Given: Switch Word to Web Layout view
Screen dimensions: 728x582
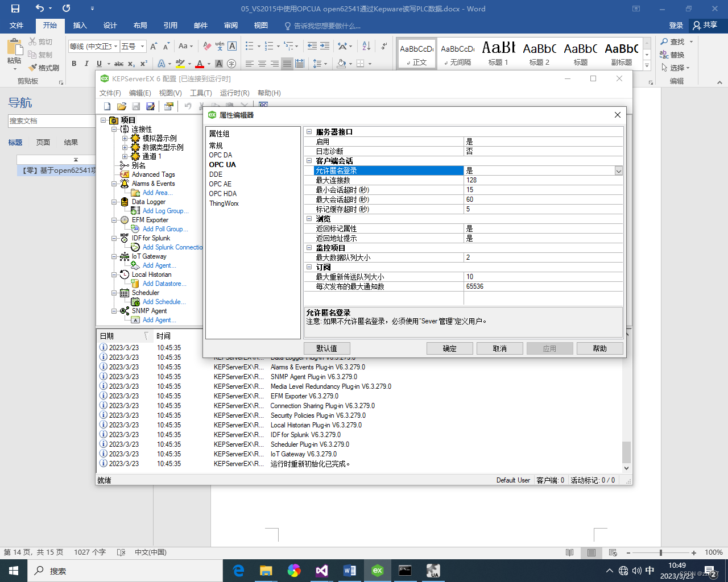Looking at the screenshot, I should (x=613, y=552).
